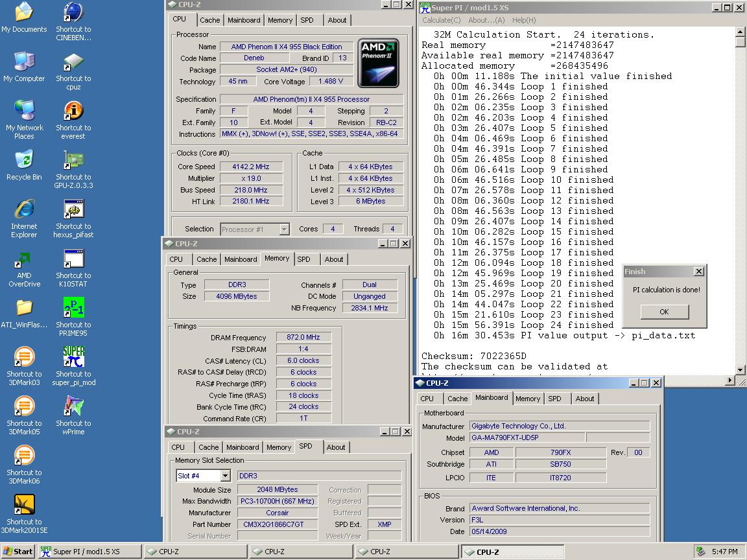747x560 pixels.
Task: Select the AMD OverDrive desktop icon
Action: pos(24,268)
